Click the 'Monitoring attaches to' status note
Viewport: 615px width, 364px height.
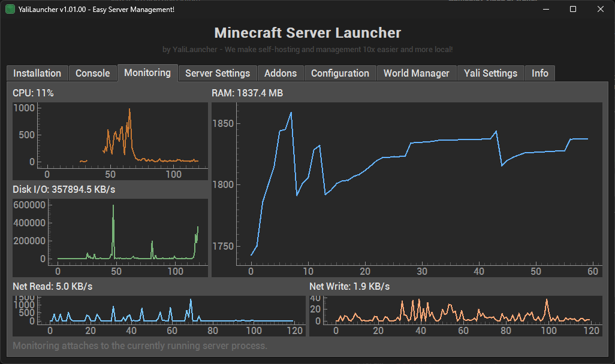coord(140,345)
